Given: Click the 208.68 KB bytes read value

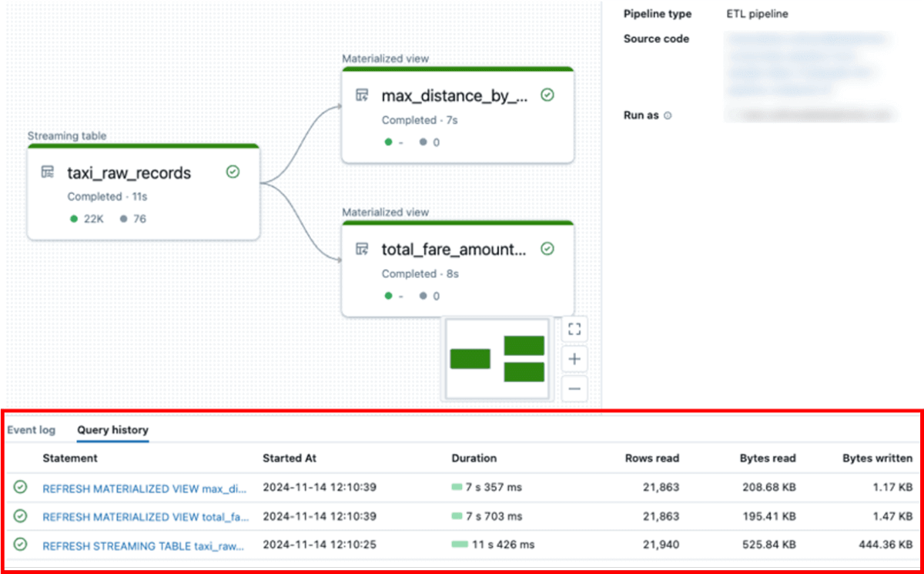Looking at the screenshot, I should (768, 488).
